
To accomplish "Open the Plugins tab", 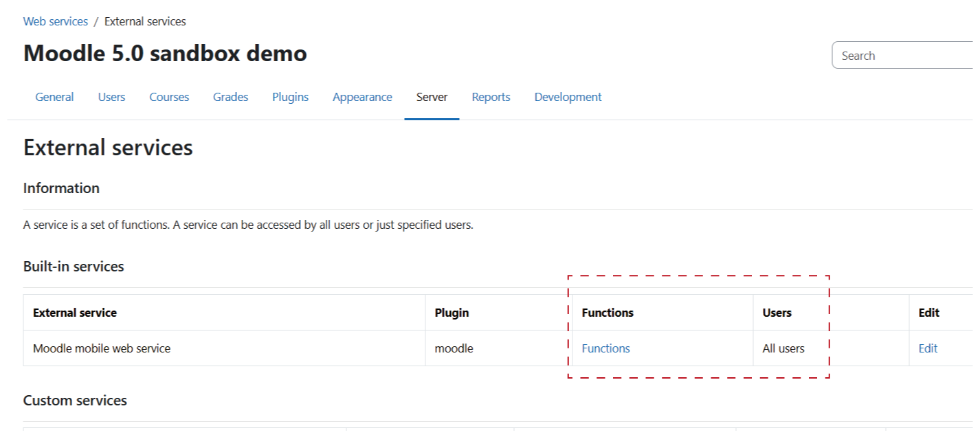I will click(290, 97).
